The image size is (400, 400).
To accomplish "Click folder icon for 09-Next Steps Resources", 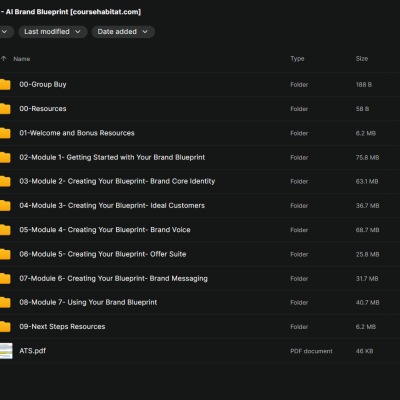I will [x=5, y=327].
